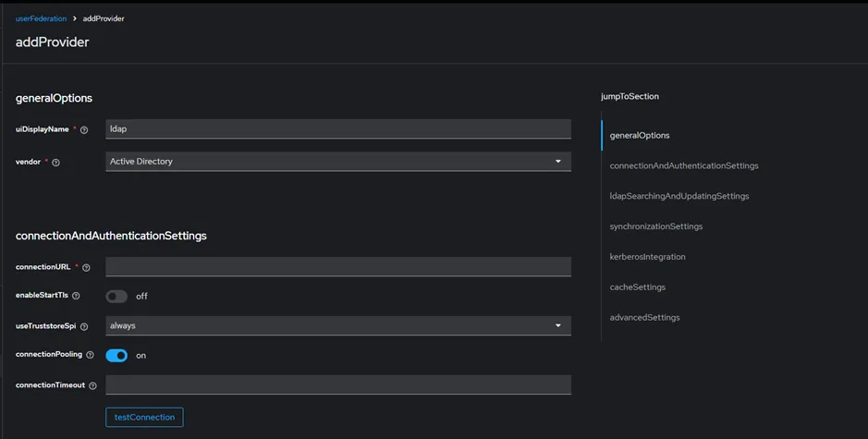Image resolution: width=868 pixels, height=439 pixels.
Task: Go to userFederation breadcrumb link
Action: pyautogui.click(x=41, y=18)
